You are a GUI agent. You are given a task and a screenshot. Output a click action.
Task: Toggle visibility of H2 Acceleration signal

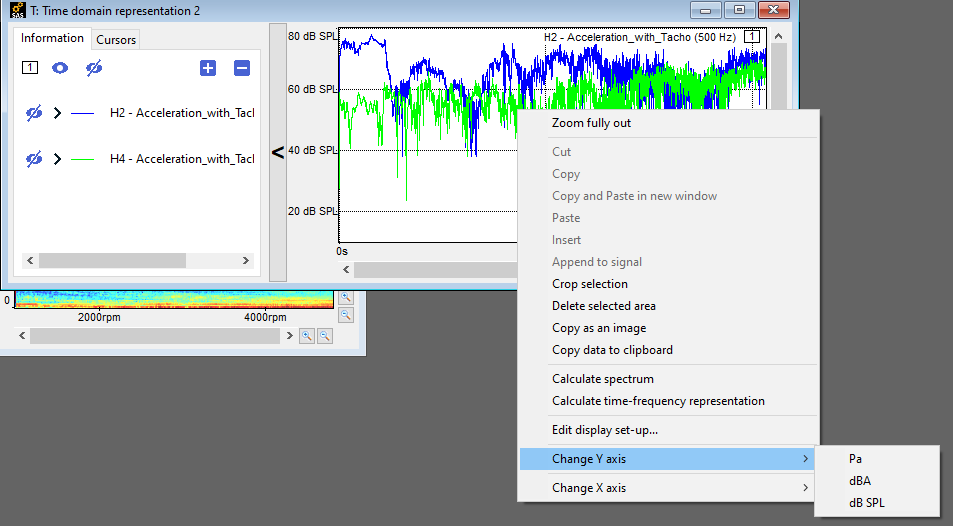33,113
